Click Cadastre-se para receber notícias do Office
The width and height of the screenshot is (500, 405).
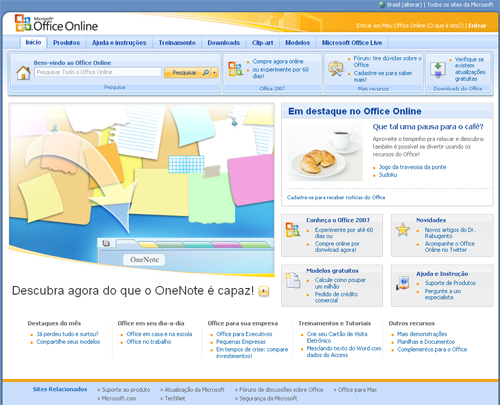[336, 197]
